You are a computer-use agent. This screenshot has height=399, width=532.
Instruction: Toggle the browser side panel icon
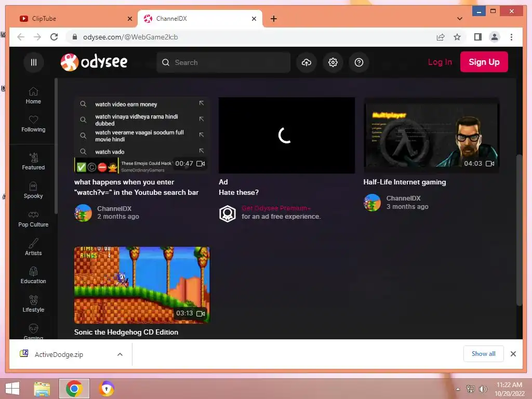click(x=478, y=37)
